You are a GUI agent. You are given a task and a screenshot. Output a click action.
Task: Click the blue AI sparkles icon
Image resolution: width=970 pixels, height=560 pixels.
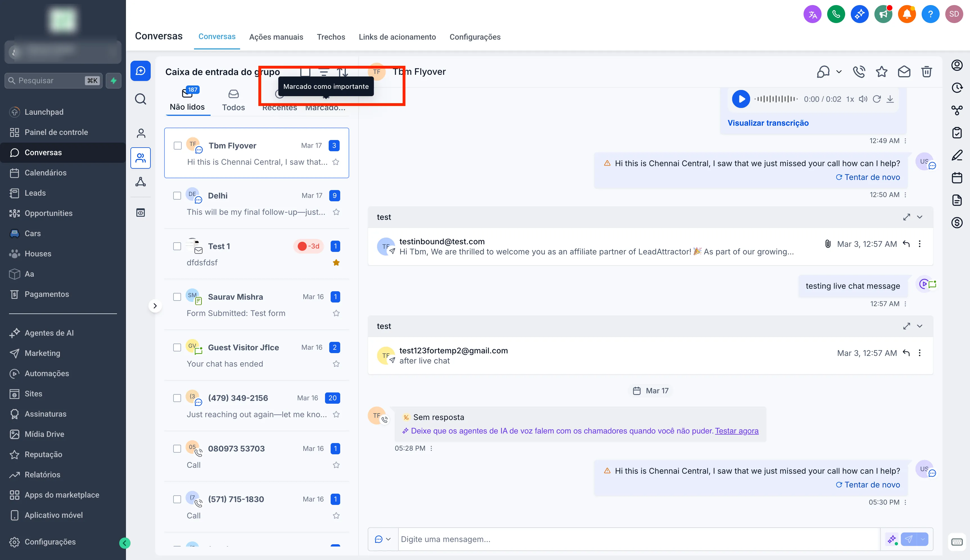(860, 14)
